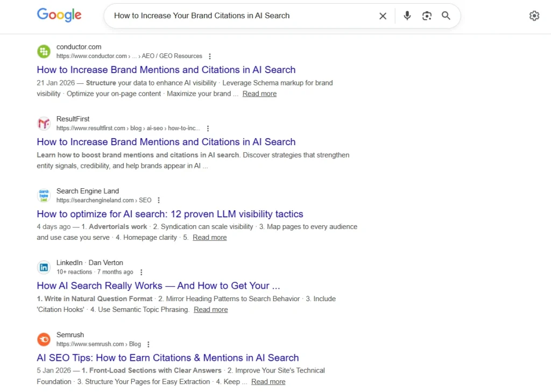
Task: Open Google Lens image search
Action: coord(427,16)
